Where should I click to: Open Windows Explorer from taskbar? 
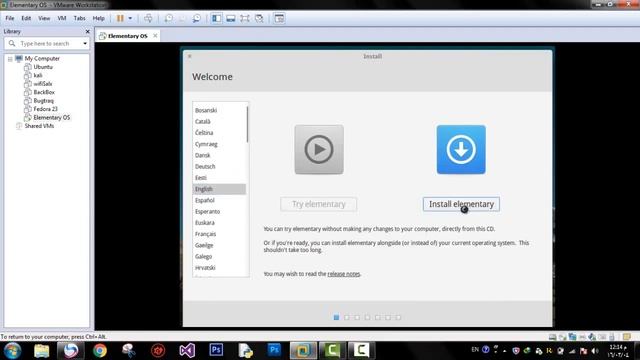tap(42, 350)
